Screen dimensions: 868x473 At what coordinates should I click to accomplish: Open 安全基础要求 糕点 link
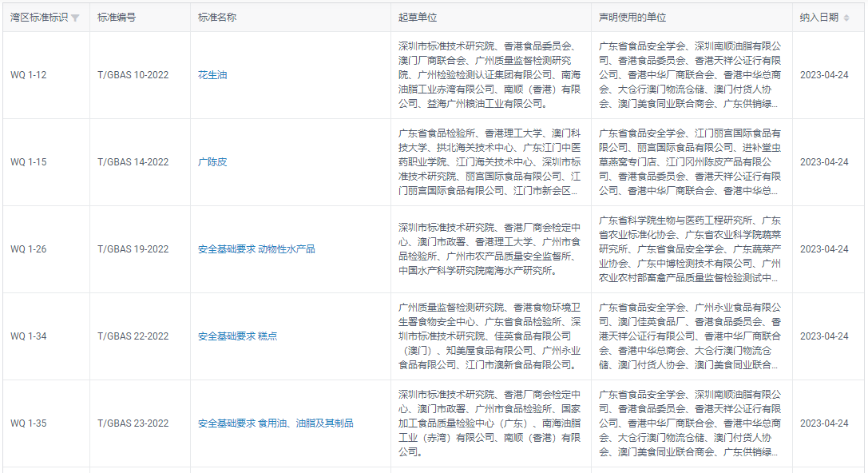237,336
